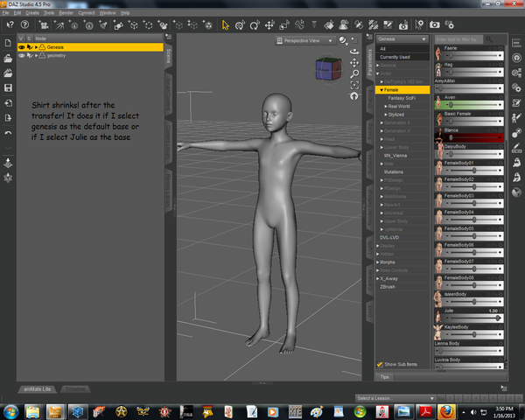
Task: Open the Tips bar at panel bottom
Action: [x=385, y=376]
